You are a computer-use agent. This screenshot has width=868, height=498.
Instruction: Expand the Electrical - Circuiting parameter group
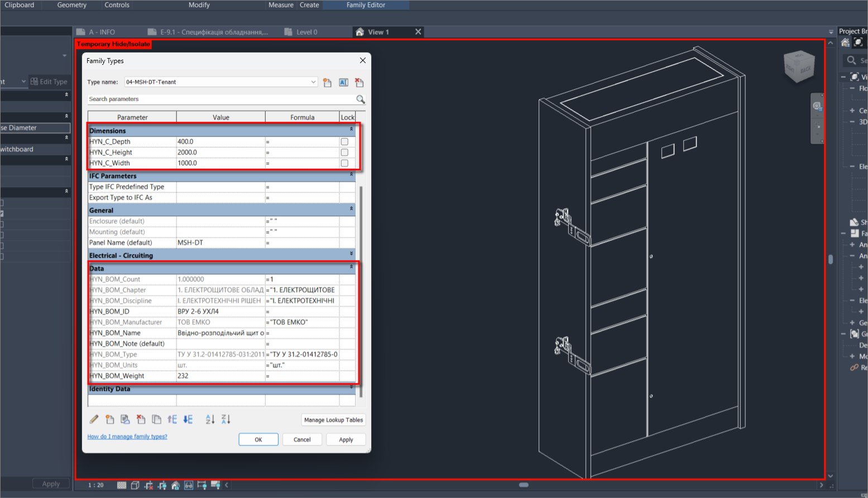point(351,253)
